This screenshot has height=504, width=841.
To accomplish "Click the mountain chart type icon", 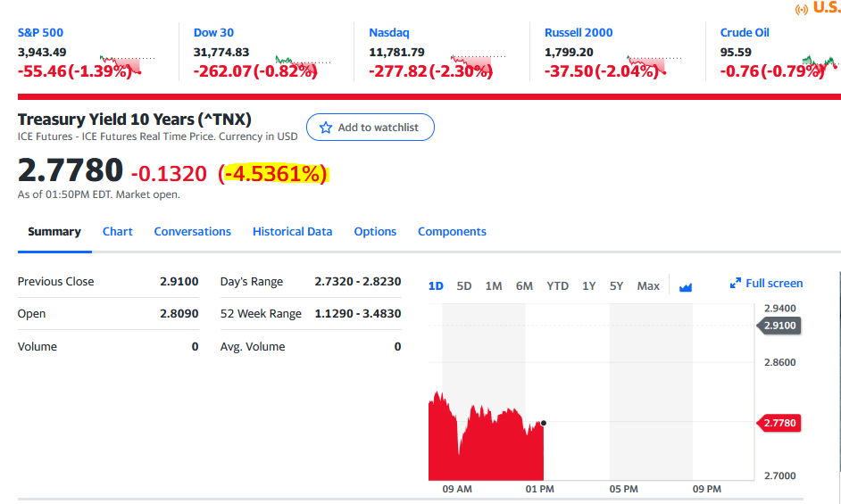I will (686, 287).
